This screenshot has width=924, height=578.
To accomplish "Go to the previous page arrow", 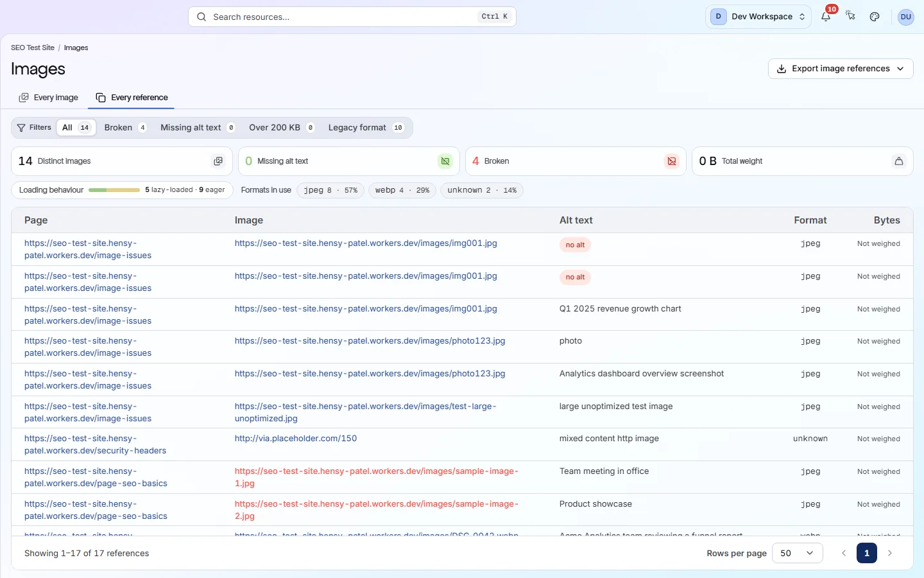I will [844, 553].
